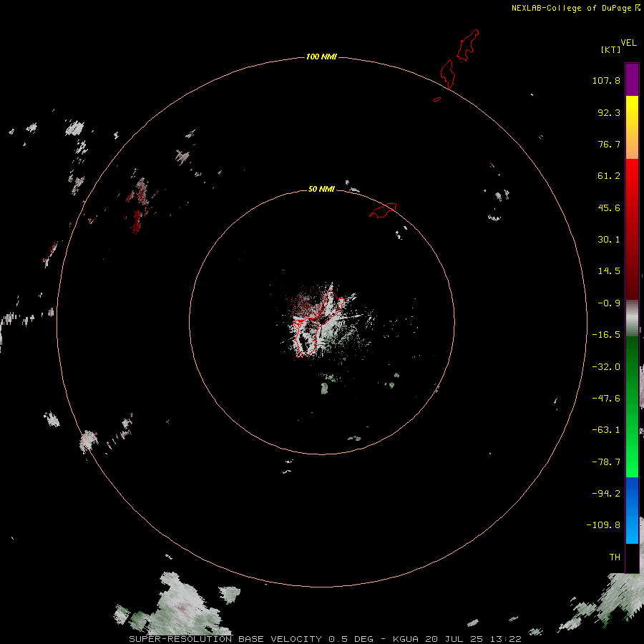
Task: Click the -47.6 velocity scale value
Action: tap(606, 399)
